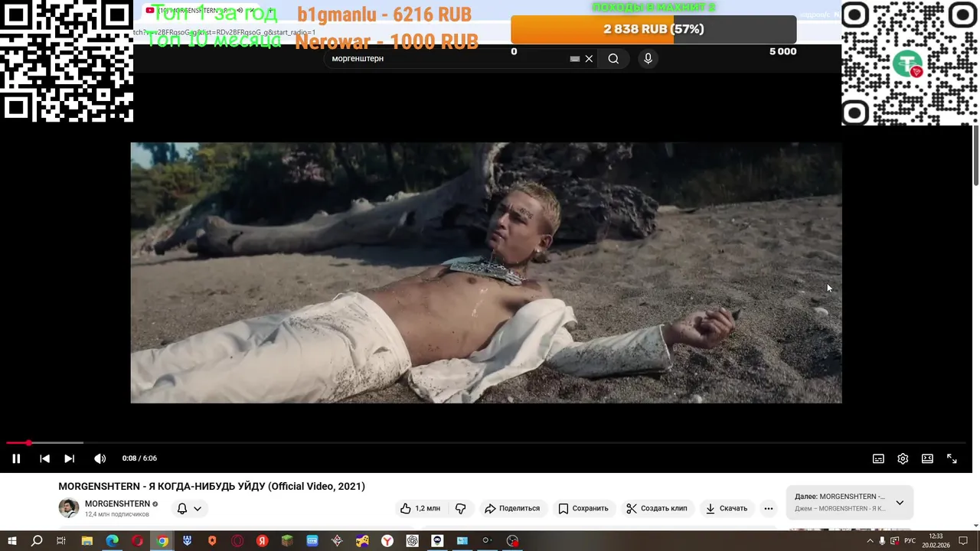Start voice search with the microphone
Screen dimensions: 980x551
648,58
